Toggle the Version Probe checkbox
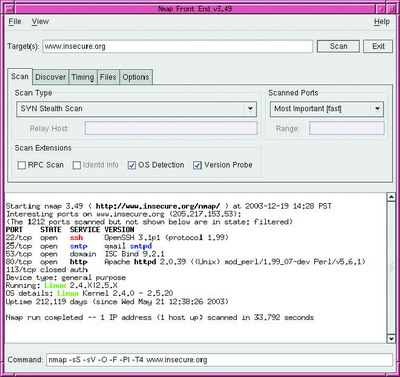 (x=197, y=165)
